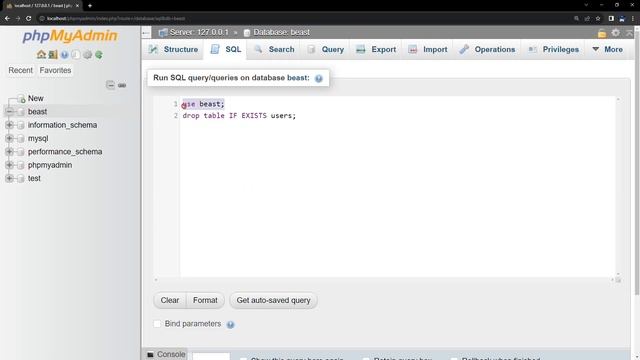
Task: Open the Query tab
Action: [x=326, y=49]
